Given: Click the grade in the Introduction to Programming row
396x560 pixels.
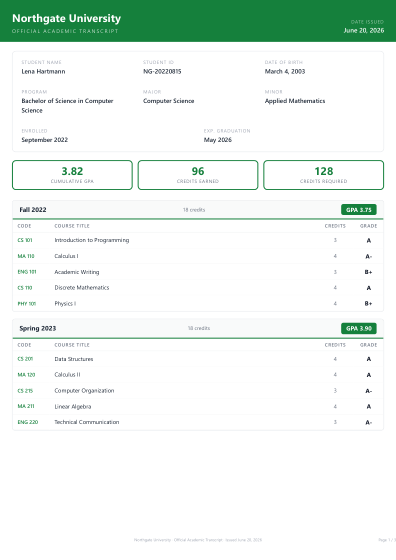Looking at the screenshot, I should click(369, 241).
